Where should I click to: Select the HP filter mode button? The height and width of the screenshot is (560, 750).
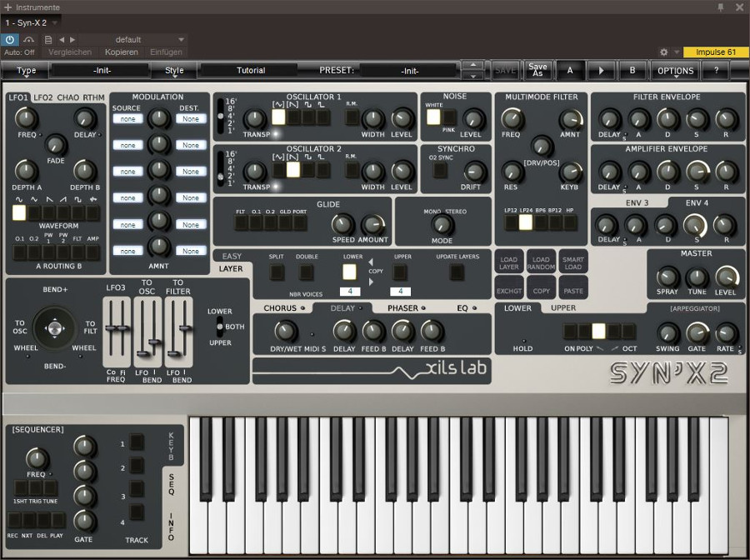point(570,222)
